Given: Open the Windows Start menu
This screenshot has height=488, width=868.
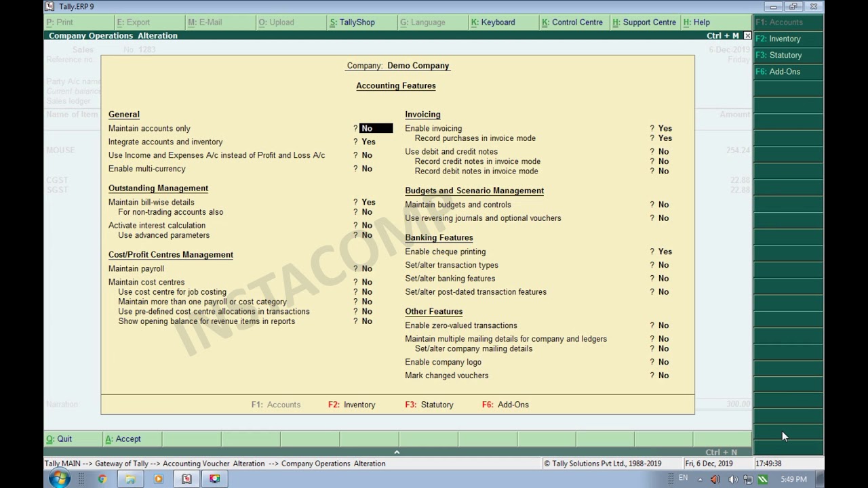Looking at the screenshot, I should 59,479.
